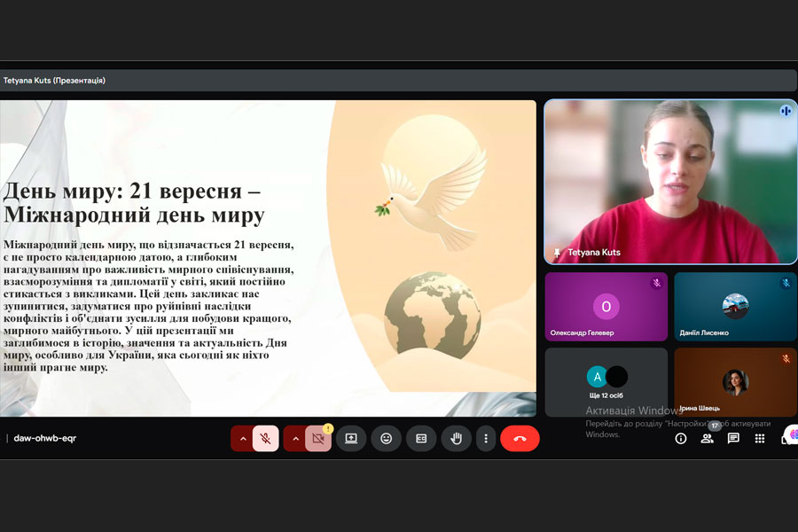
Task: Toggle closed captions on
Action: pyautogui.click(x=421, y=438)
